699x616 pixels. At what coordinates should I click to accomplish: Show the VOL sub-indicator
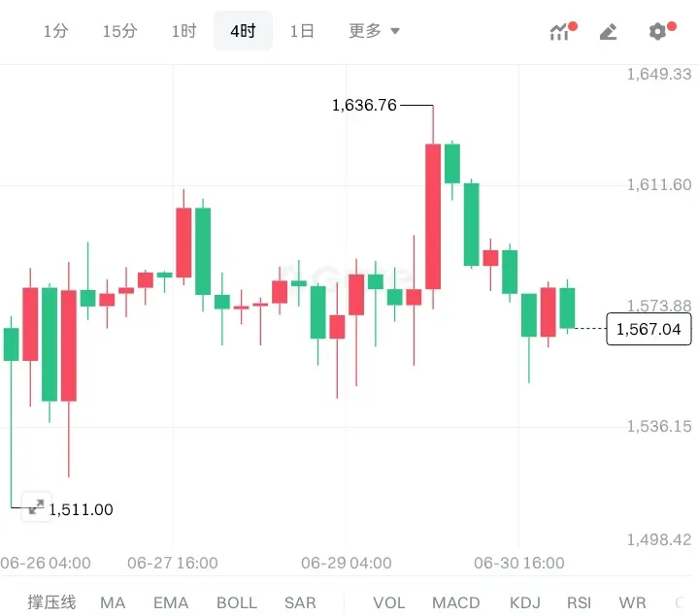[389, 602]
